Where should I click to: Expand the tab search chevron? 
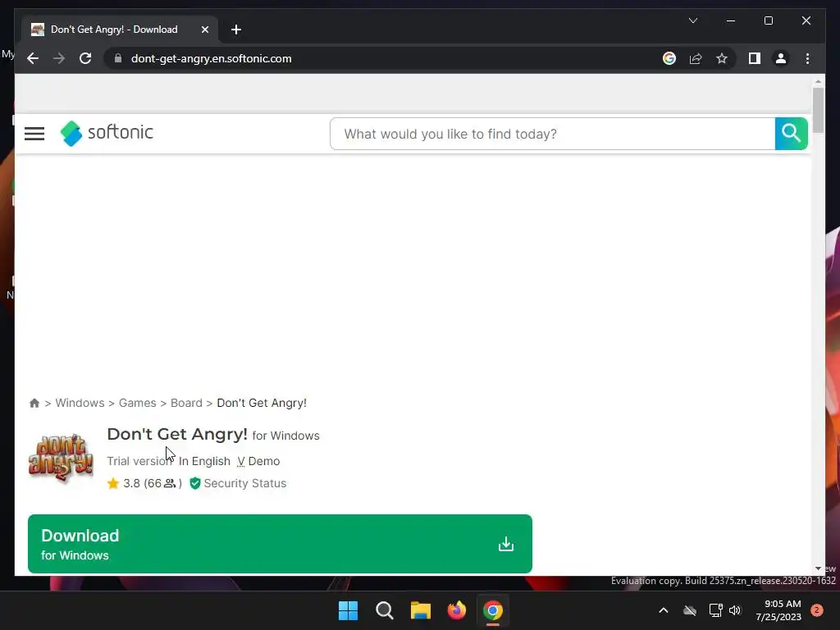click(x=692, y=21)
